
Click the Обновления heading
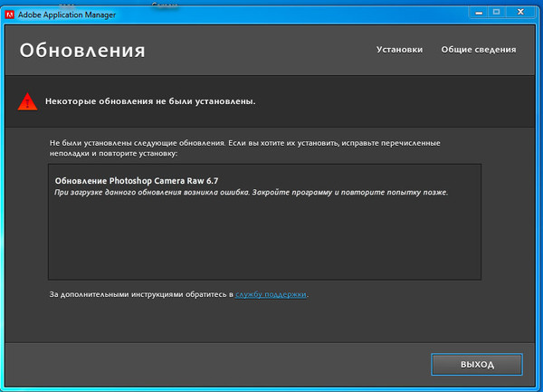(82, 51)
